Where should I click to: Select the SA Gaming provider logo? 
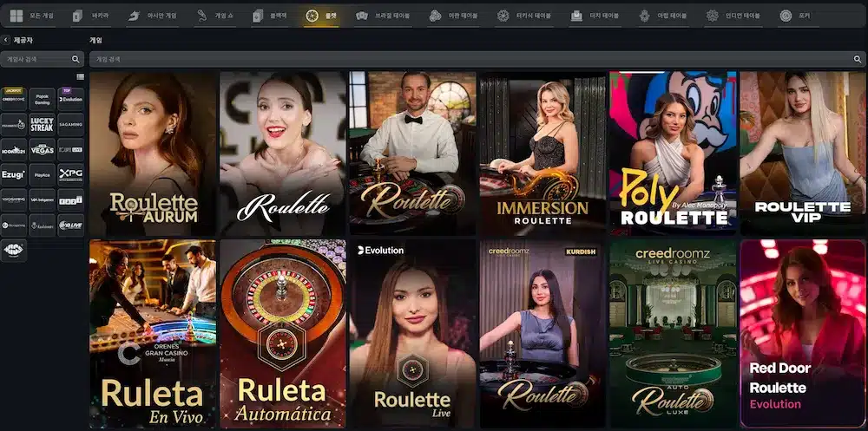pyautogui.click(x=71, y=125)
